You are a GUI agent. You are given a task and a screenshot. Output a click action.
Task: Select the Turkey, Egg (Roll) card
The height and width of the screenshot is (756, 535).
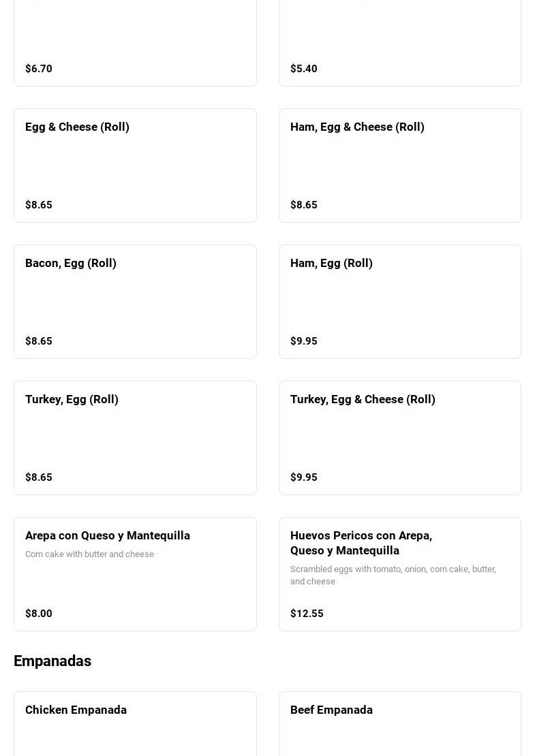click(x=135, y=438)
